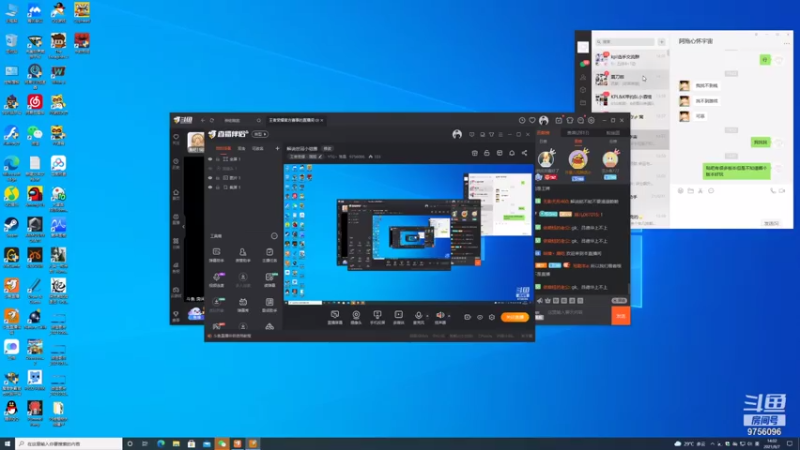Click the scissors screenshot icon in WeChat
This screenshot has height=450, width=800.
coord(701,190)
